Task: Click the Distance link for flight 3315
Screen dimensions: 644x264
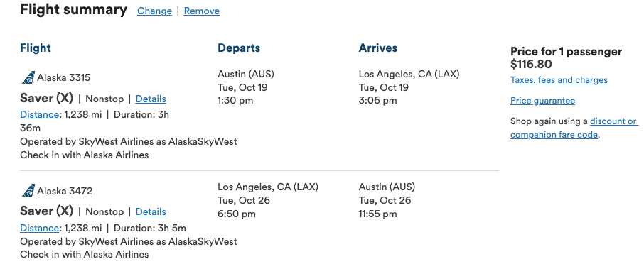Action: [39, 114]
